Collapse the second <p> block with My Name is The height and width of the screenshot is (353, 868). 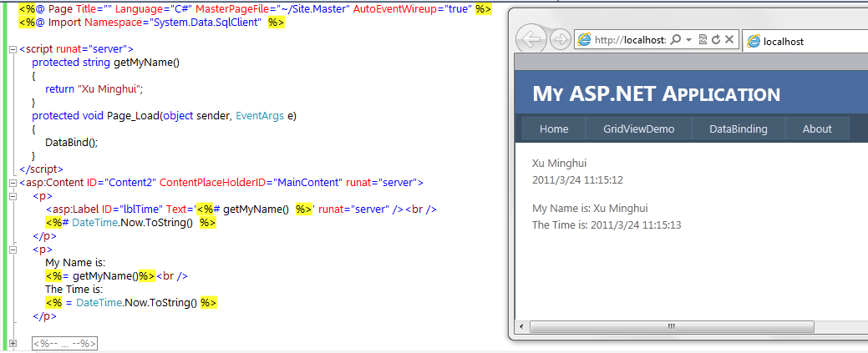pyautogui.click(x=13, y=250)
